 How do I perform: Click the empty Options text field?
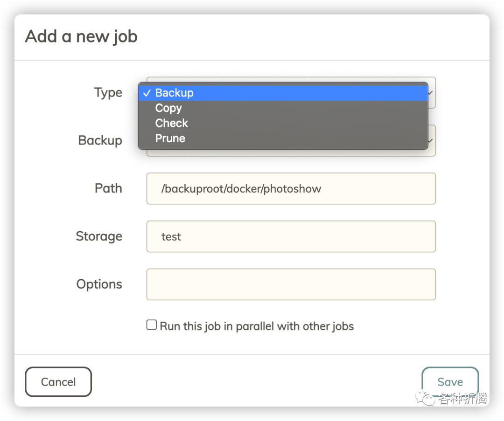(291, 284)
